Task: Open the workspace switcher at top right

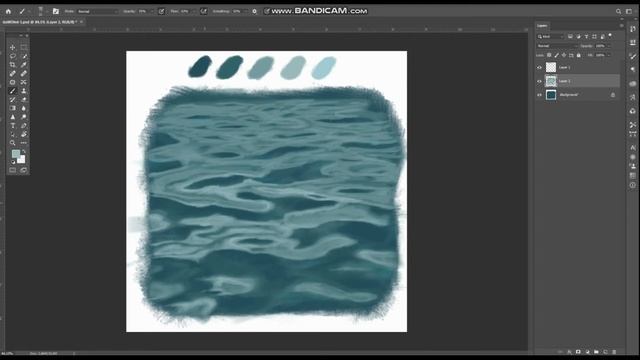Action: coord(629,11)
